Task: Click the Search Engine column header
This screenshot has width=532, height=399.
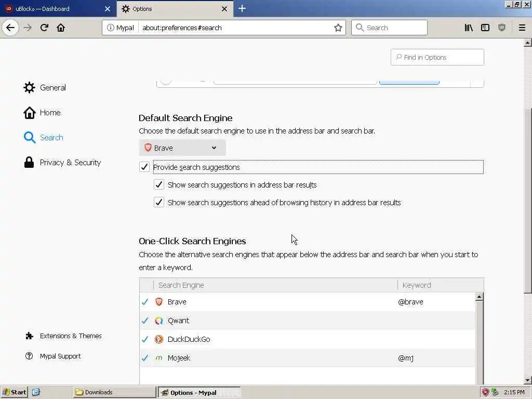Action: click(275, 285)
